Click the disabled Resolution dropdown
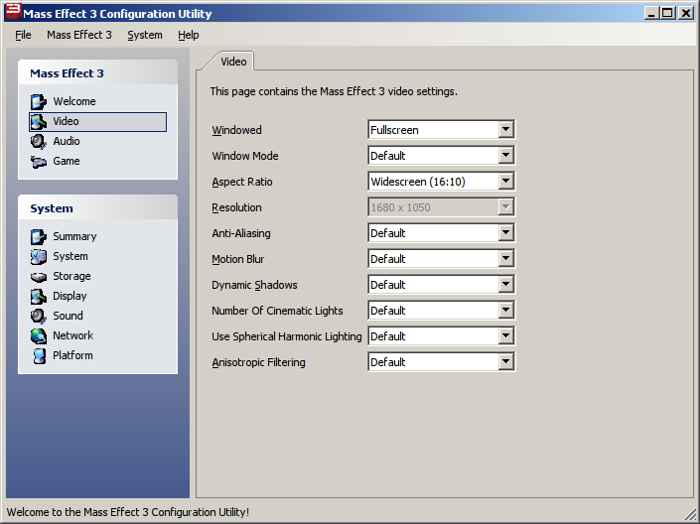The image size is (700, 524). coord(441,207)
